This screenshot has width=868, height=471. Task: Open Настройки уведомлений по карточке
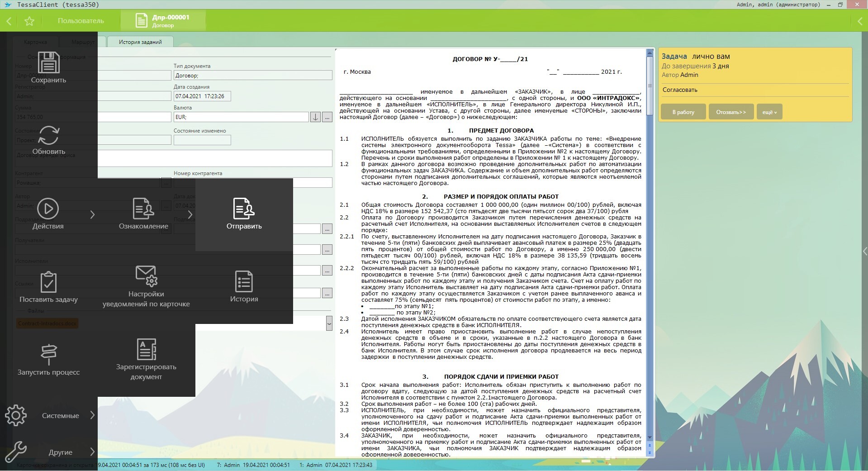click(x=146, y=287)
